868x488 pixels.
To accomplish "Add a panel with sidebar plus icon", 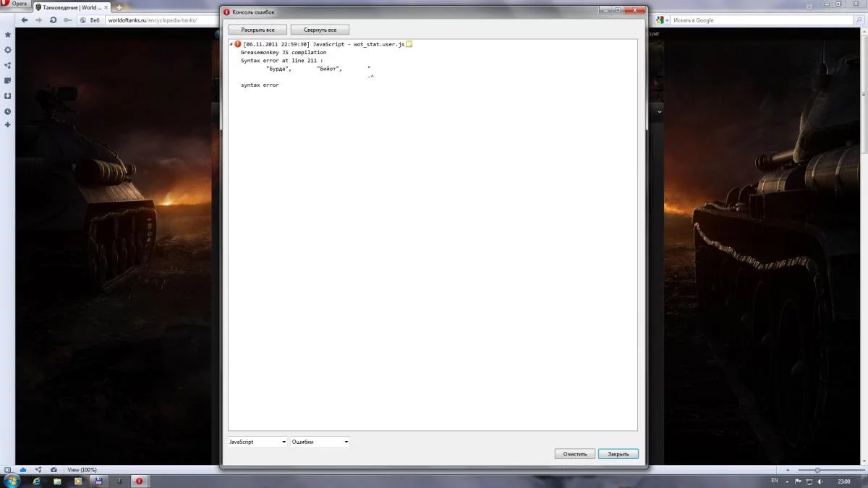I will pyautogui.click(x=8, y=125).
